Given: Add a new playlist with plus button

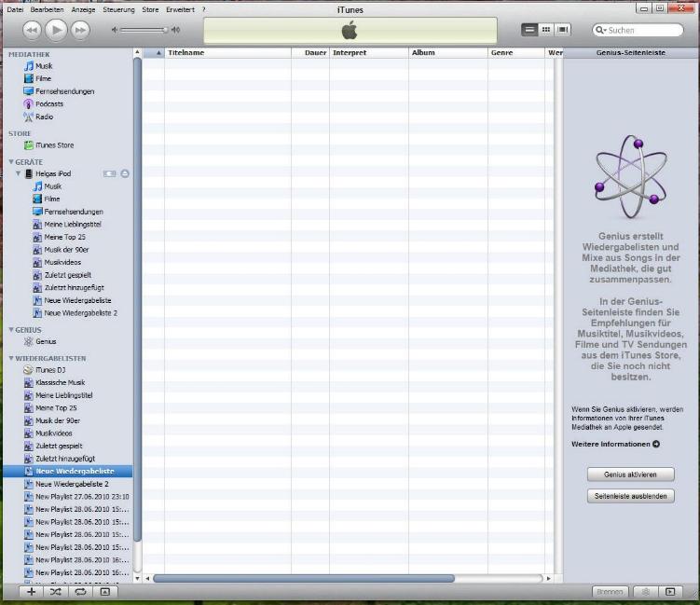Looking at the screenshot, I should 32,592.
